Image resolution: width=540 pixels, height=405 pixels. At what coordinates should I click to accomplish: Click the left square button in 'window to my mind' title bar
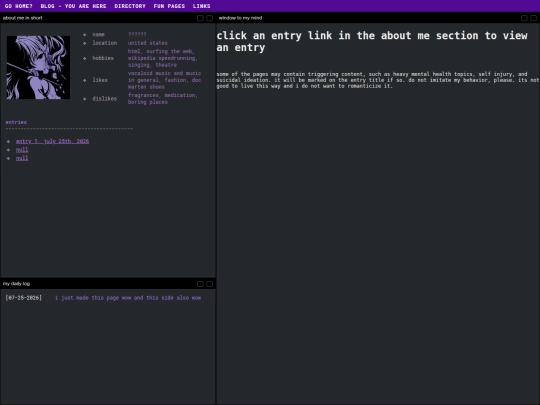524,18
